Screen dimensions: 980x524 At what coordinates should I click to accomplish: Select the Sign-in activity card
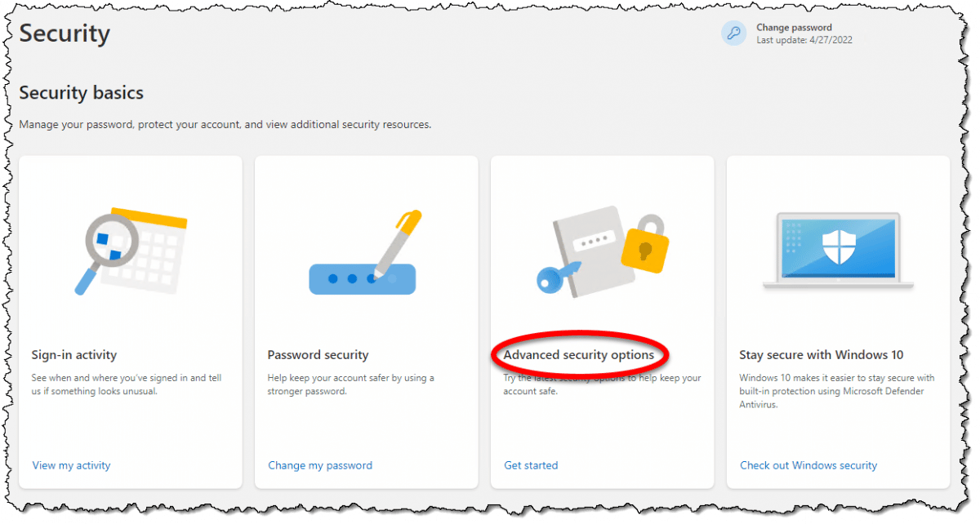(x=131, y=321)
